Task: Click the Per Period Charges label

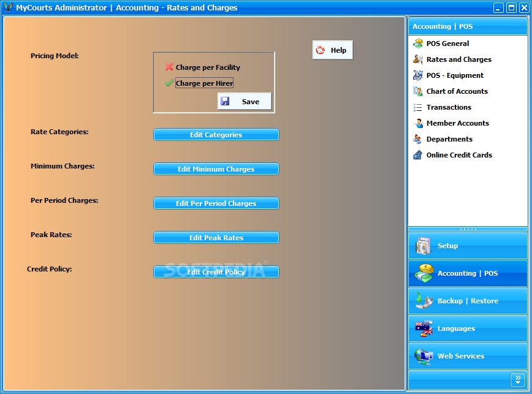Action: [x=64, y=200]
